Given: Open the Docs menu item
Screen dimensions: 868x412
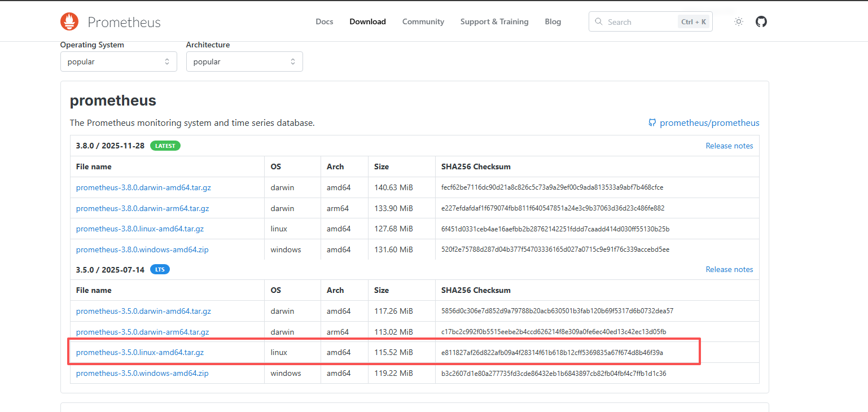Looking at the screenshot, I should tap(324, 22).
